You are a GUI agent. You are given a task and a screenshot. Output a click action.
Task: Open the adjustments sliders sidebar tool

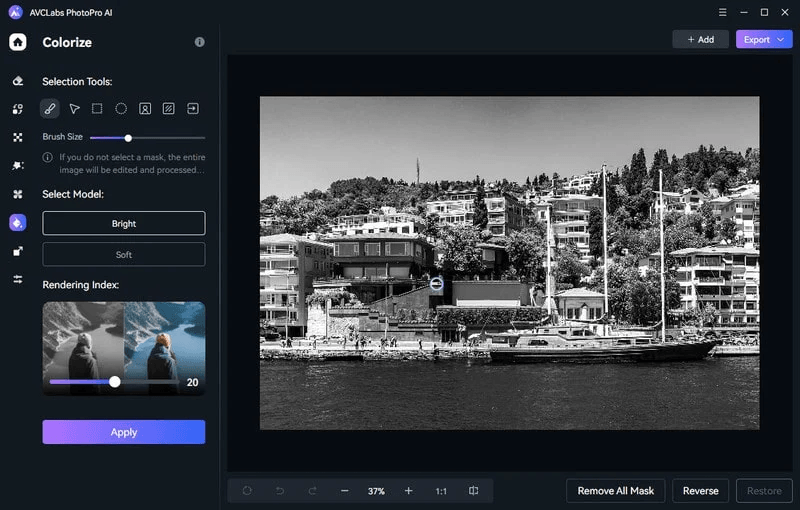pos(18,279)
